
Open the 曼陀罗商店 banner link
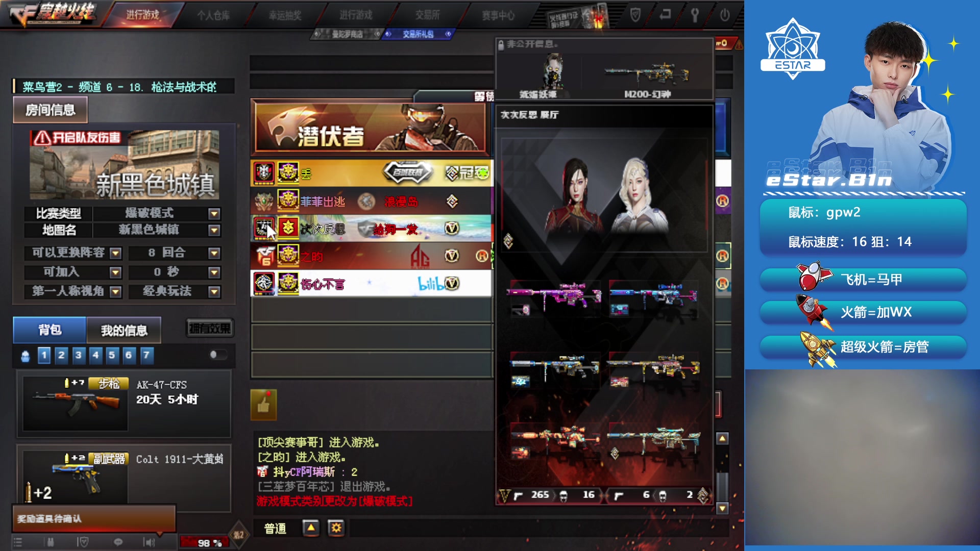tap(347, 34)
